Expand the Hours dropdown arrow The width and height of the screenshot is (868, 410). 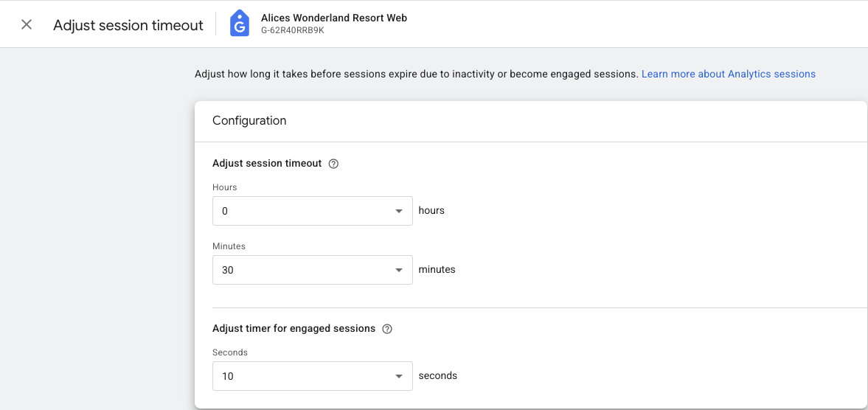399,211
